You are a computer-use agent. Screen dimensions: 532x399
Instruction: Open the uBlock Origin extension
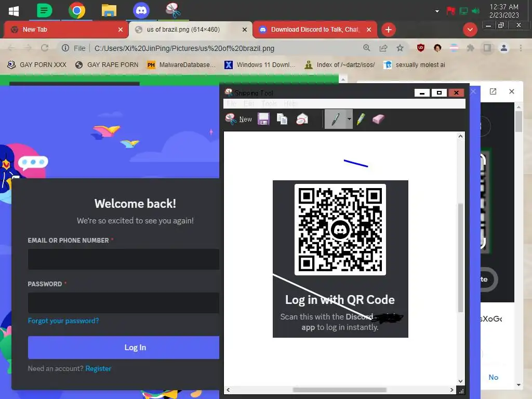point(421,48)
